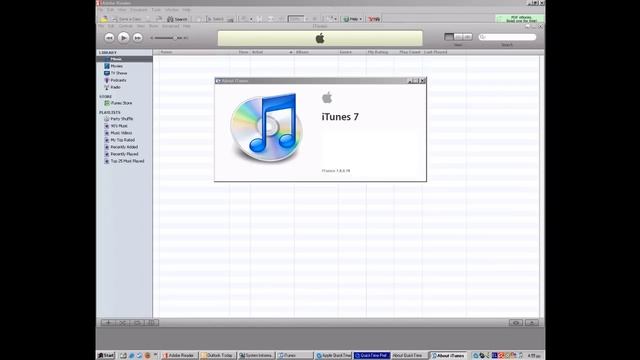640x360 pixels.
Task: Sort by the Name column header
Action: pos(195,52)
